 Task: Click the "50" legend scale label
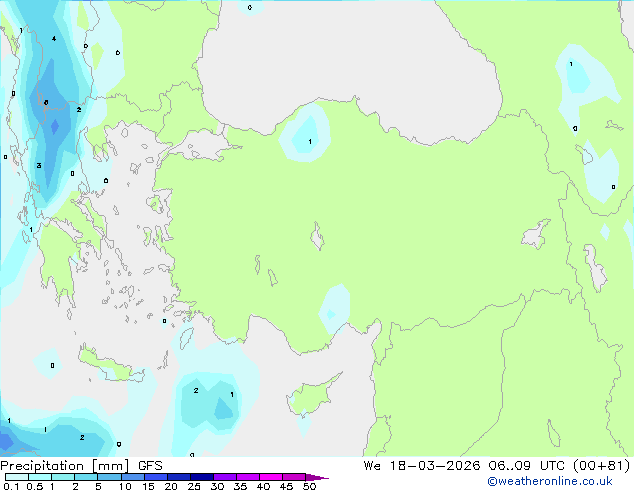point(309,486)
